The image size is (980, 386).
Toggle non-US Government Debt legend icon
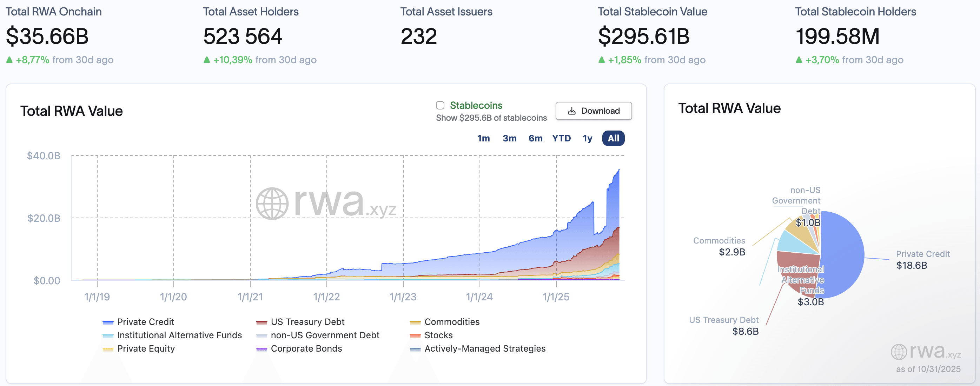pyautogui.click(x=262, y=336)
